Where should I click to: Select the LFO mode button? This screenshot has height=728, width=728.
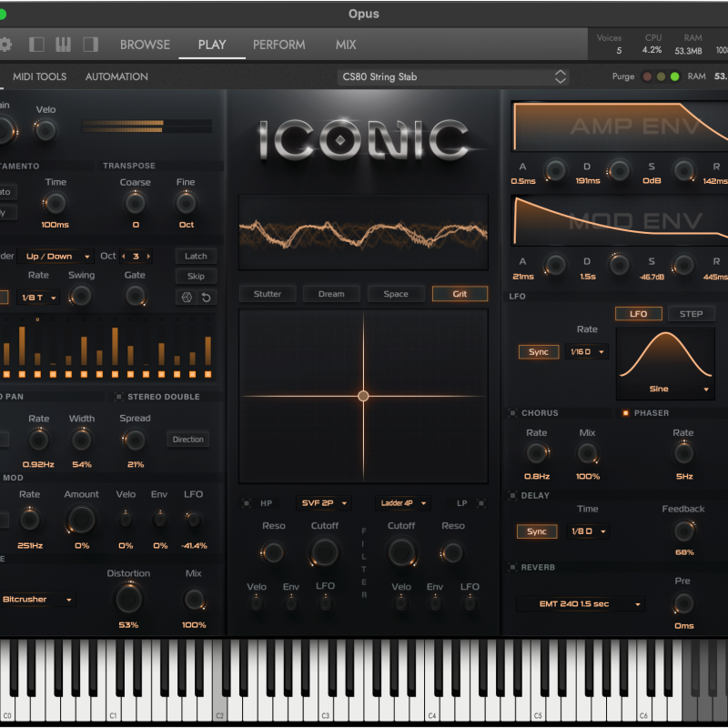(x=639, y=314)
